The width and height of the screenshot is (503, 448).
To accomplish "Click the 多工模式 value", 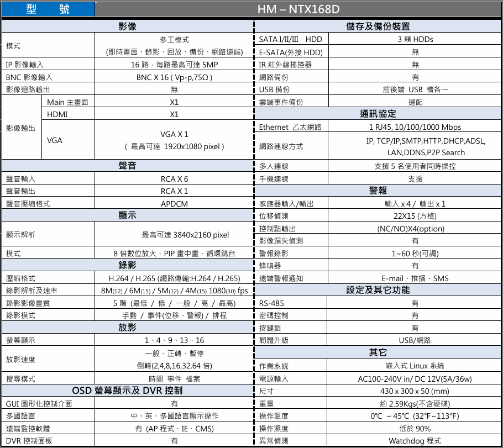I will tap(174, 40).
